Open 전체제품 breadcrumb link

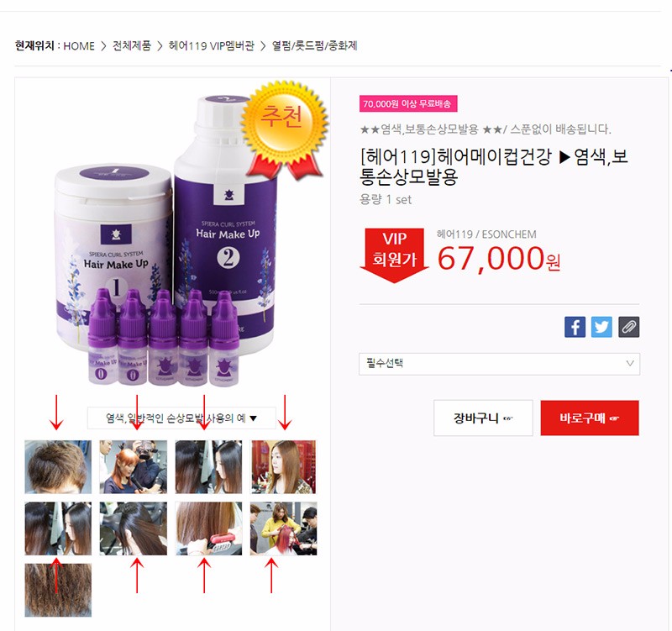[x=132, y=46]
